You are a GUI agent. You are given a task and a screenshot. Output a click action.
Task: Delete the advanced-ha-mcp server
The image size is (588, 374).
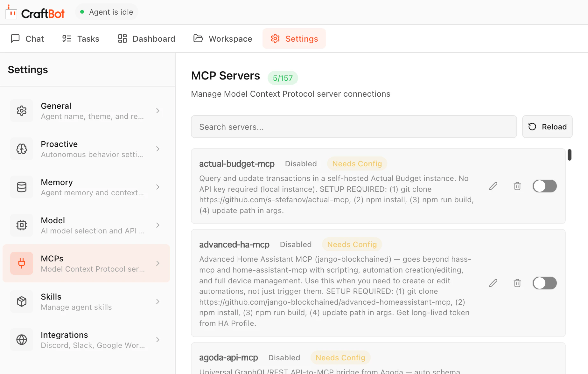click(x=517, y=283)
